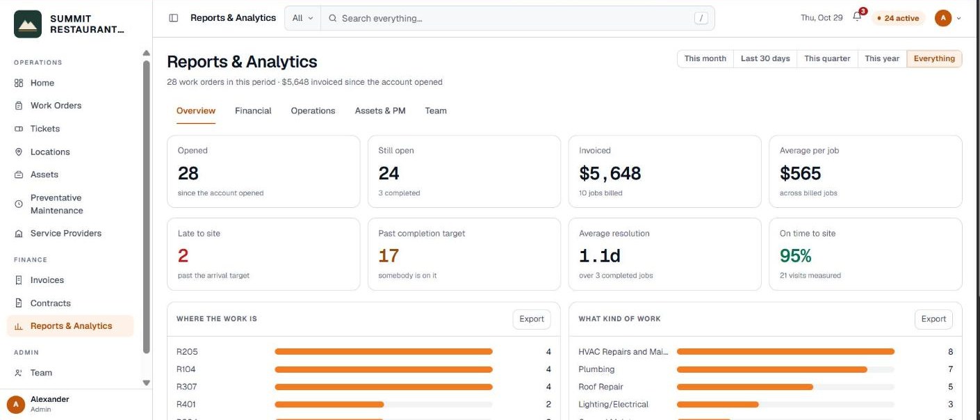Open the Still open 24 card

(464, 172)
